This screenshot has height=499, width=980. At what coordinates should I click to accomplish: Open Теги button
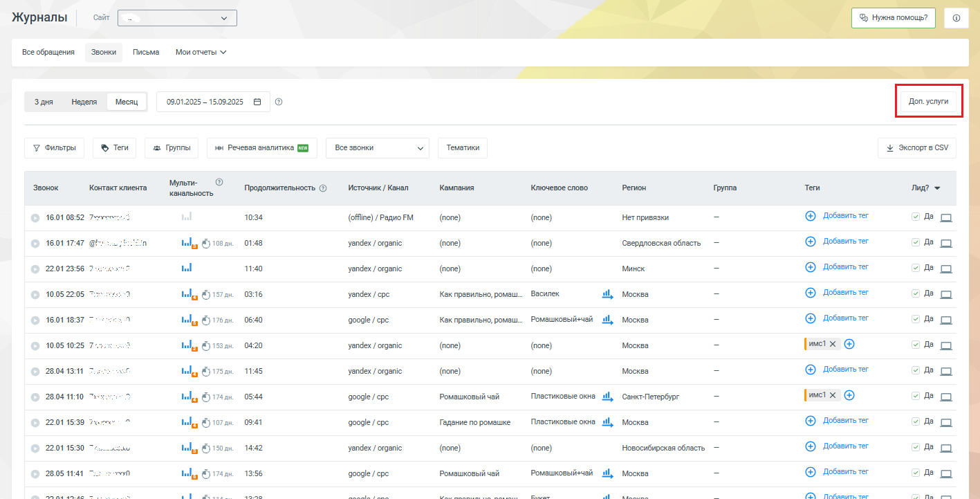pyautogui.click(x=115, y=148)
